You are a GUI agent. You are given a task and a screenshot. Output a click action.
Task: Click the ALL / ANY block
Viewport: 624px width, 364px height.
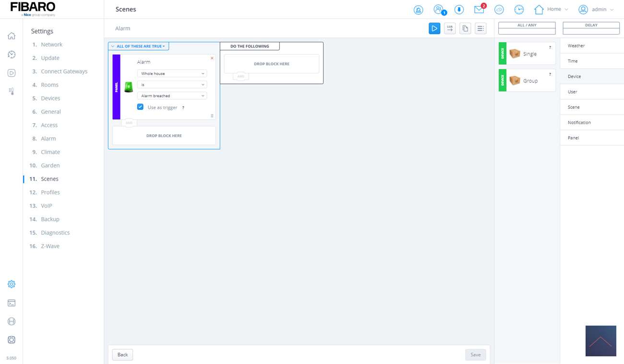point(527,28)
